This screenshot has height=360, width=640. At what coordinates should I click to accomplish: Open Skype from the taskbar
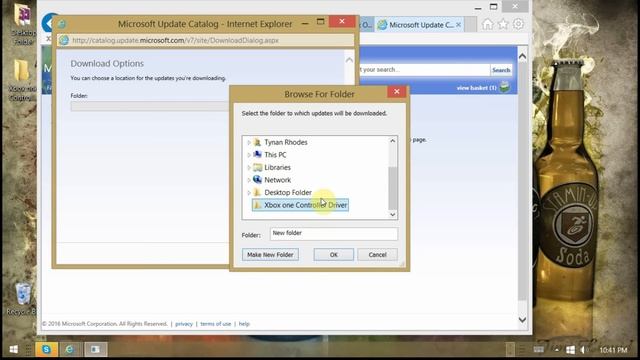(x=46, y=349)
